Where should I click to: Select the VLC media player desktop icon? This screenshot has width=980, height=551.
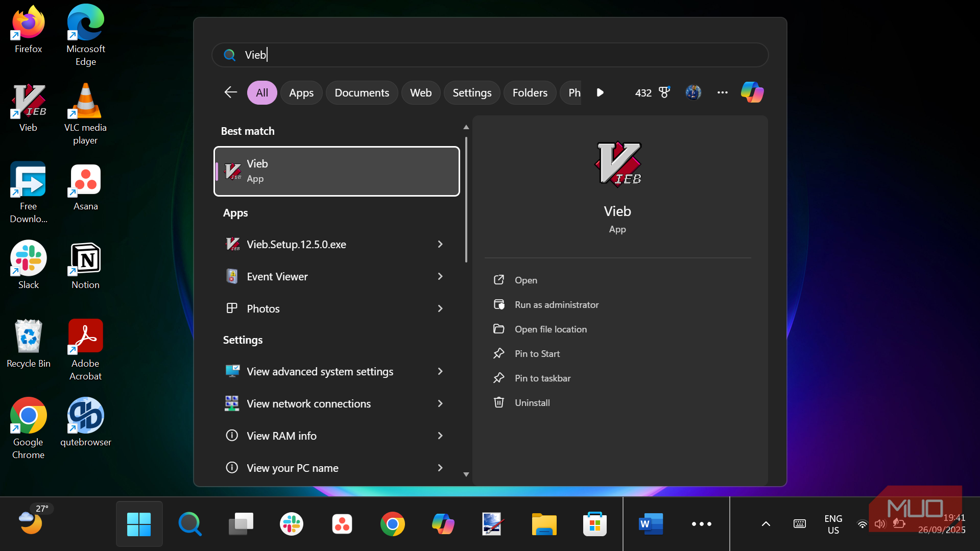85,114
